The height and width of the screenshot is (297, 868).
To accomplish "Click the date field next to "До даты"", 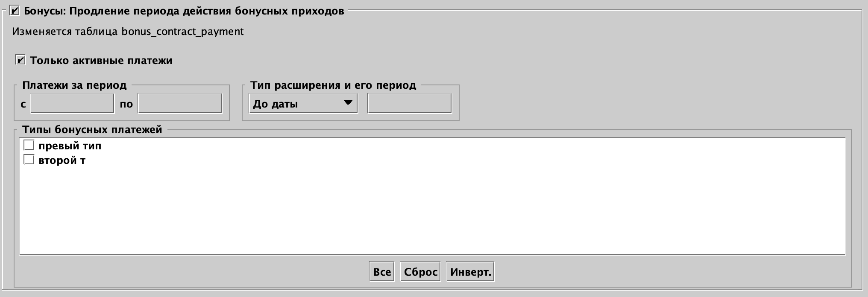I will click(409, 103).
